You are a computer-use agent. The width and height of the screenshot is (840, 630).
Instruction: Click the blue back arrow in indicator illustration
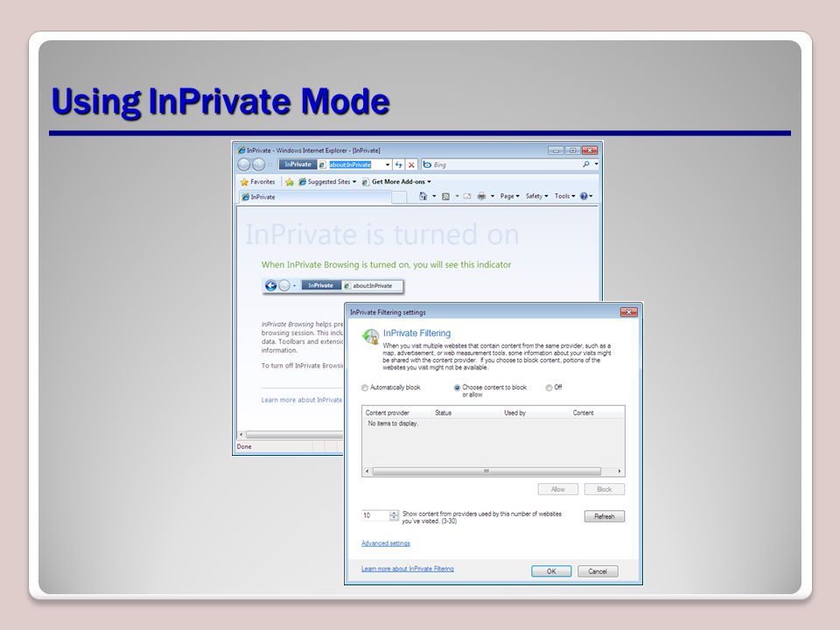(271, 286)
